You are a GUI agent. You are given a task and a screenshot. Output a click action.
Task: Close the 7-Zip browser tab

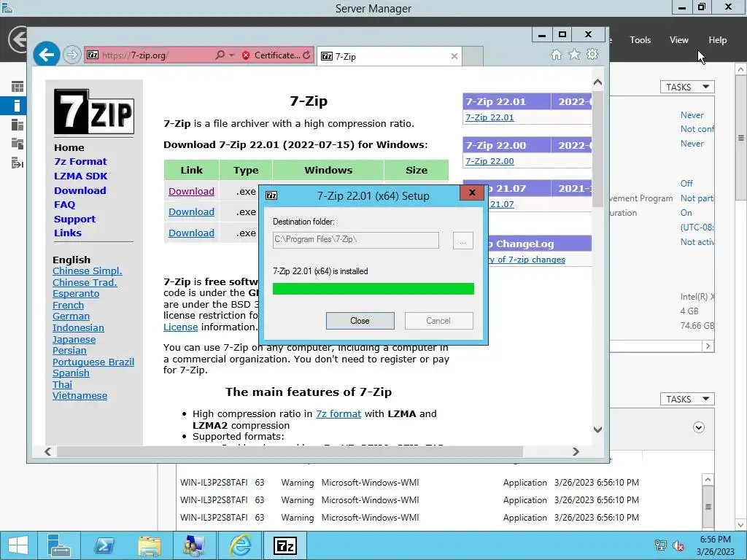point(454,56)
